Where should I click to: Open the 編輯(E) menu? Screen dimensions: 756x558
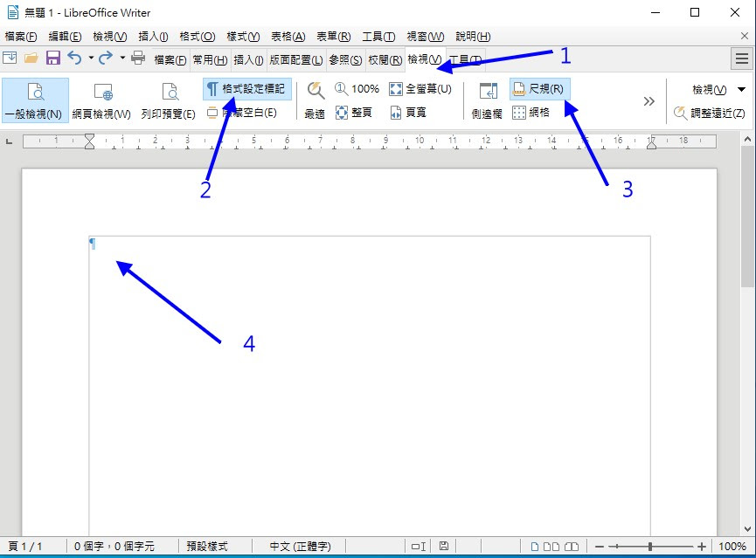pyautogui.click(x=65, y=37)
